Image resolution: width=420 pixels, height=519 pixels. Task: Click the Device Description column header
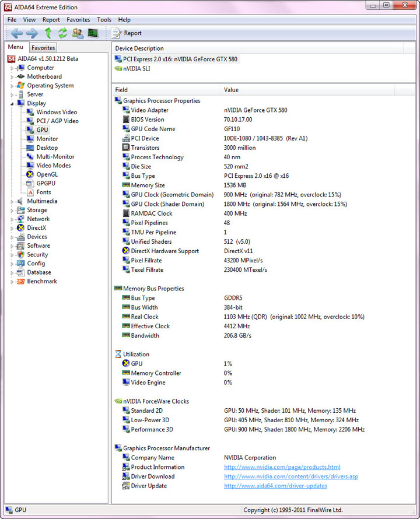coord(258,48)
